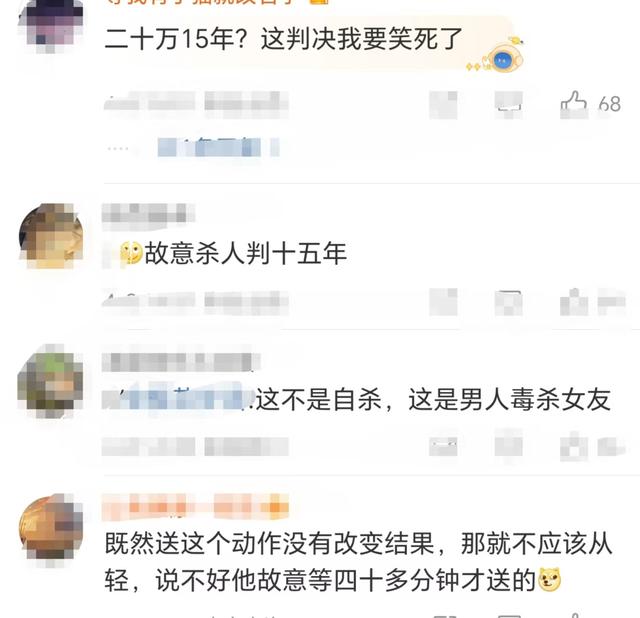Click the comment text 二十万15年？这判决我要笑死了

point(284,39)
